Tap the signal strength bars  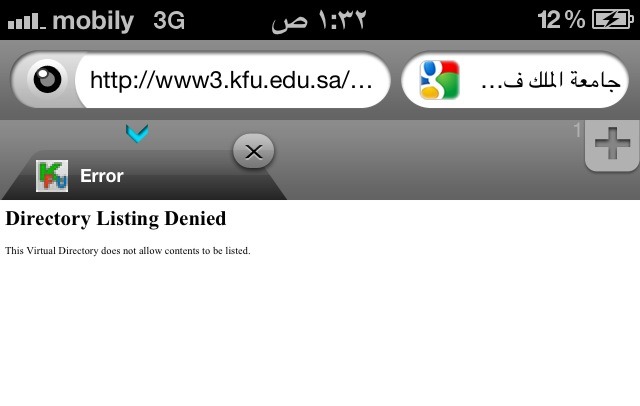27,21
